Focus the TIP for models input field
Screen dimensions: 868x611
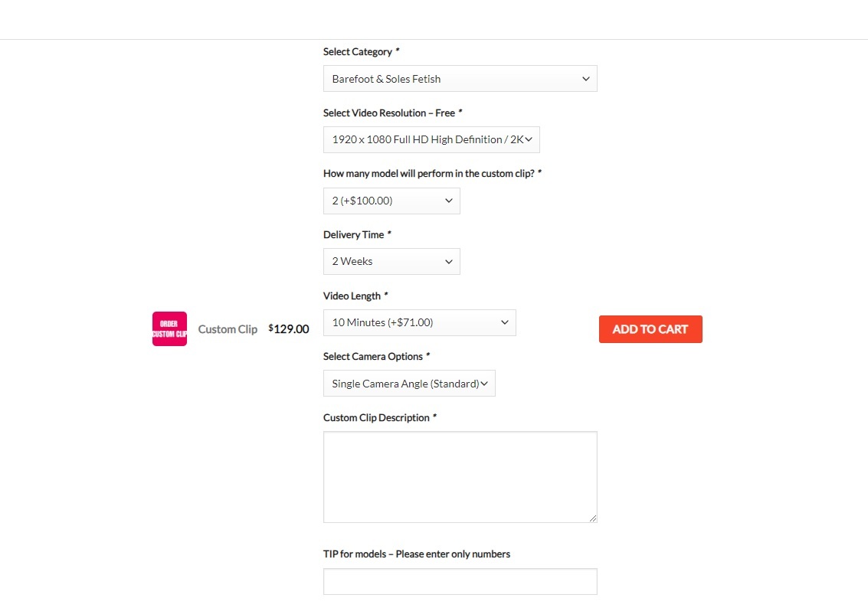pyautogui.click(x=460, y=582)
